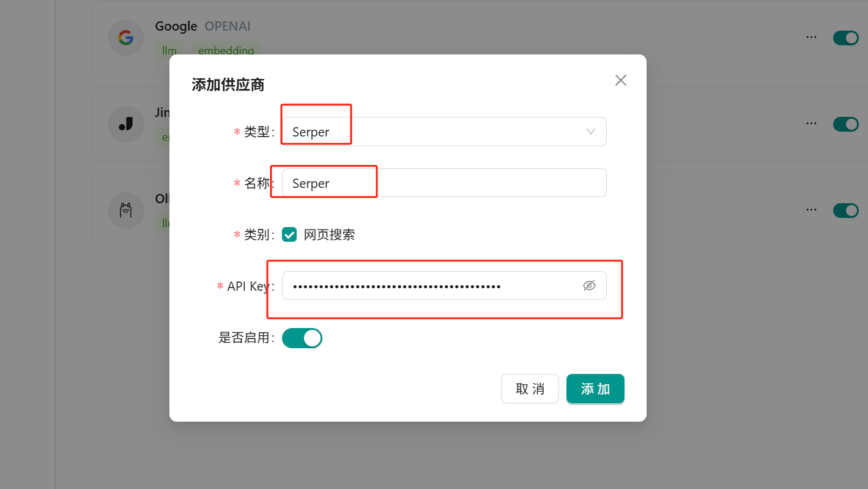Viewport: 868px width, 489px height.
Task: Disable the Jina provider toggle
Action: (x=845, y=124)
